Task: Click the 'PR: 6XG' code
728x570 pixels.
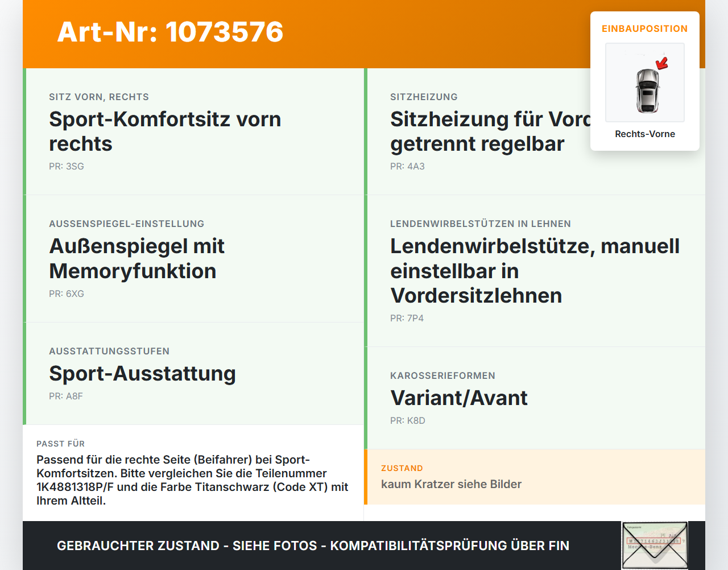Action: tap(67, 294)
